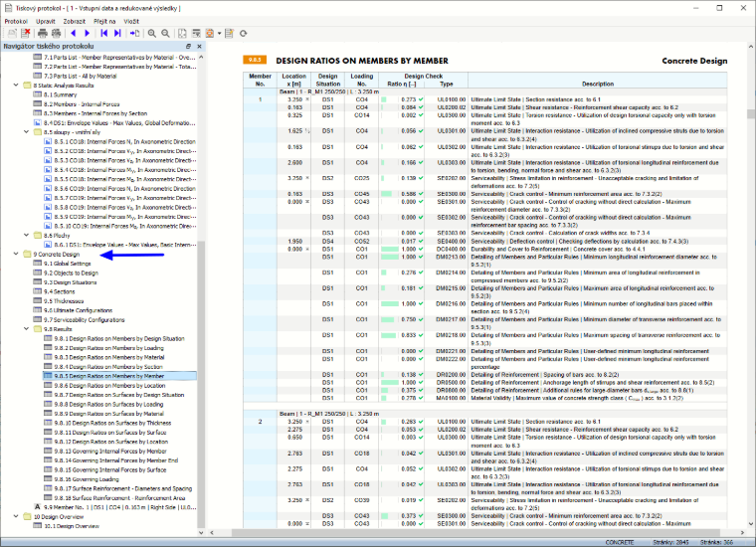Open 9.8.17 Surface Reinforcement - Diameters and Spacing
756x547 pixels.
pyautogui.click(x=123, y=488)
